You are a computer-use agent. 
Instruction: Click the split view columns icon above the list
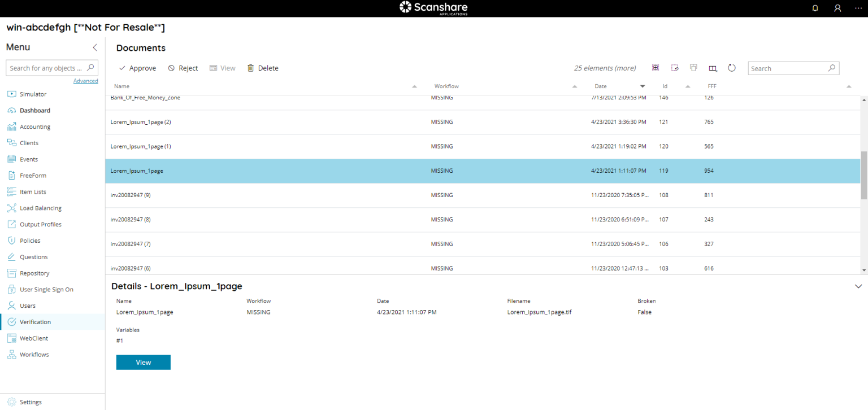(713, 67)
